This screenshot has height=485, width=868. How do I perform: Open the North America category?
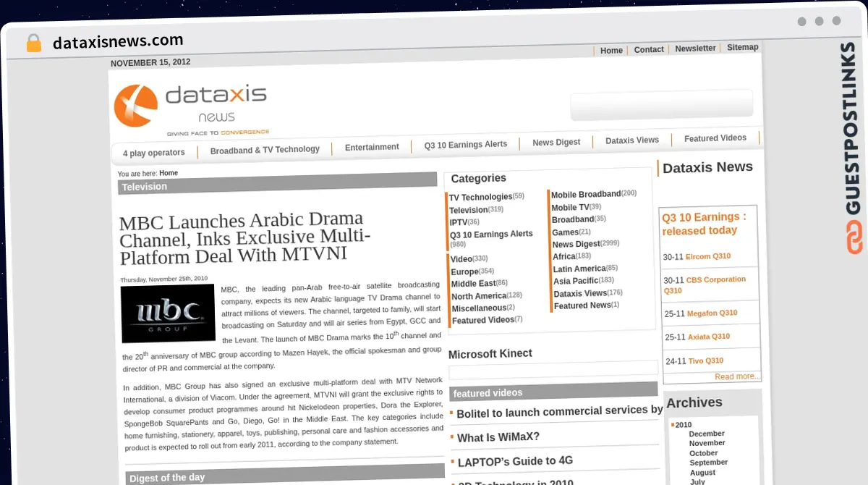point(479,296)
